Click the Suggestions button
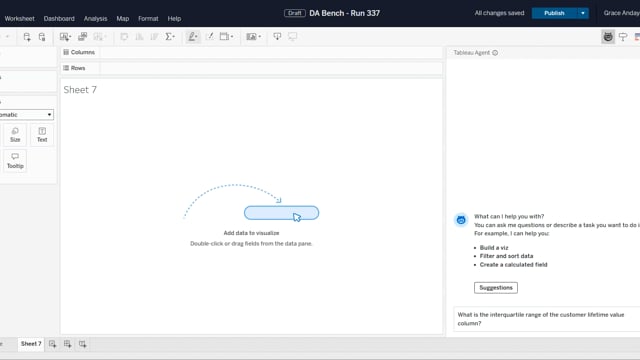 496,288
